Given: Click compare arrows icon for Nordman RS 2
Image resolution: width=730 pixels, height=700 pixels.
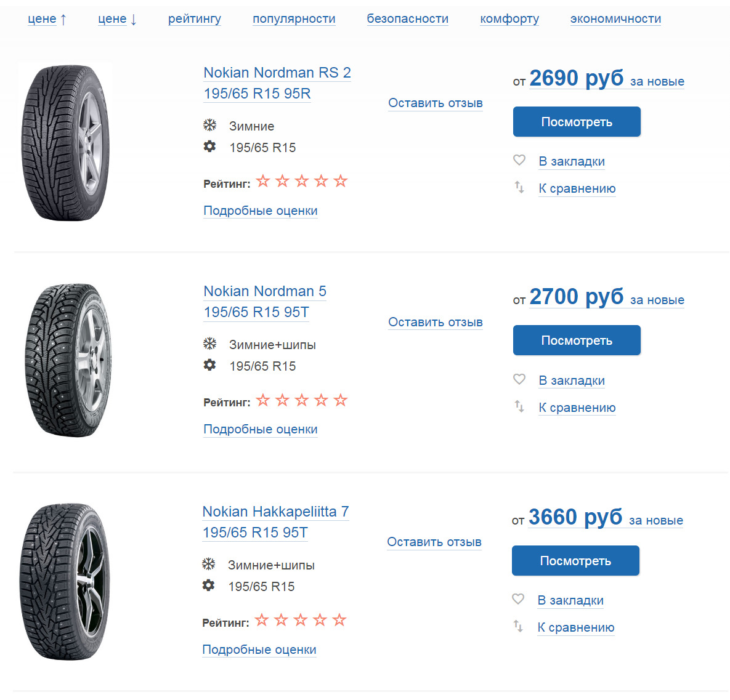Looking at the screenshot, I should pyautogui.click(x=519, y=187).
